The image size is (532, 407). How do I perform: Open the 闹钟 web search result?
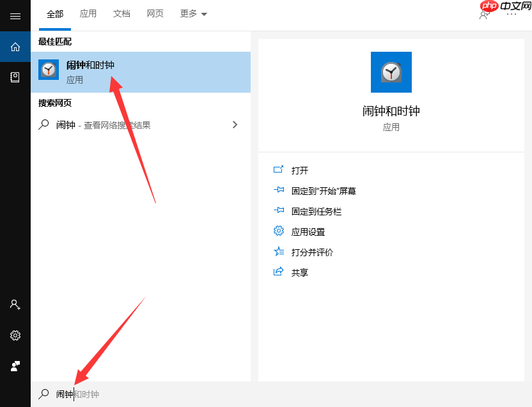(141, 125)
